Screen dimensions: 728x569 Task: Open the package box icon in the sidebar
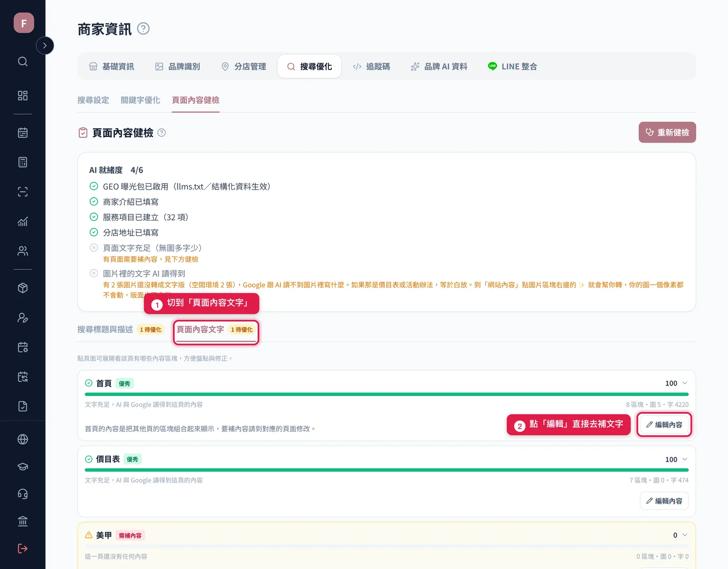(23, 288)
